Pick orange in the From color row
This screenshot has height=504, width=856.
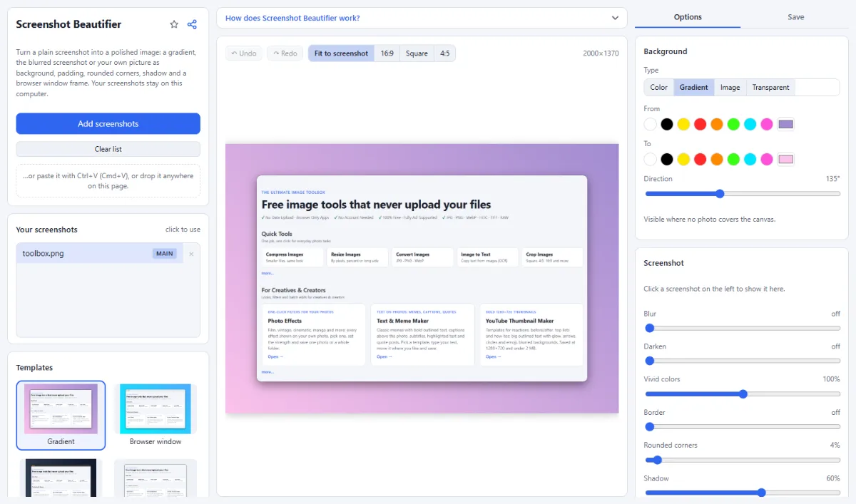pyautogui.click(x=717, y=124)
